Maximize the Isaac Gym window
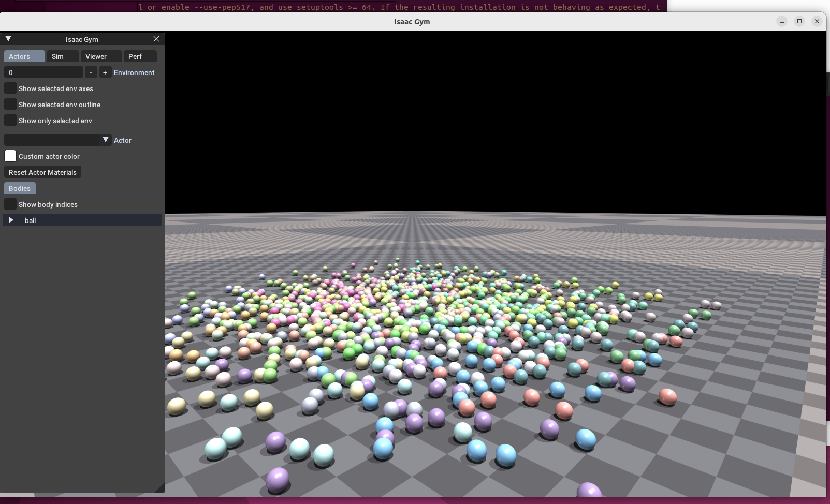 click(799, 21)
